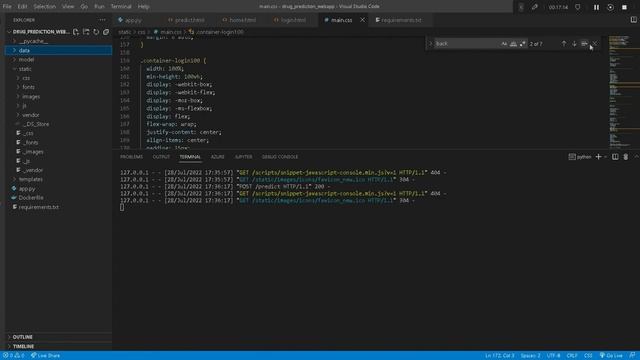The image size is (640, 360).
Task: Split the terminal panel
Action: [x=615, y=157]
